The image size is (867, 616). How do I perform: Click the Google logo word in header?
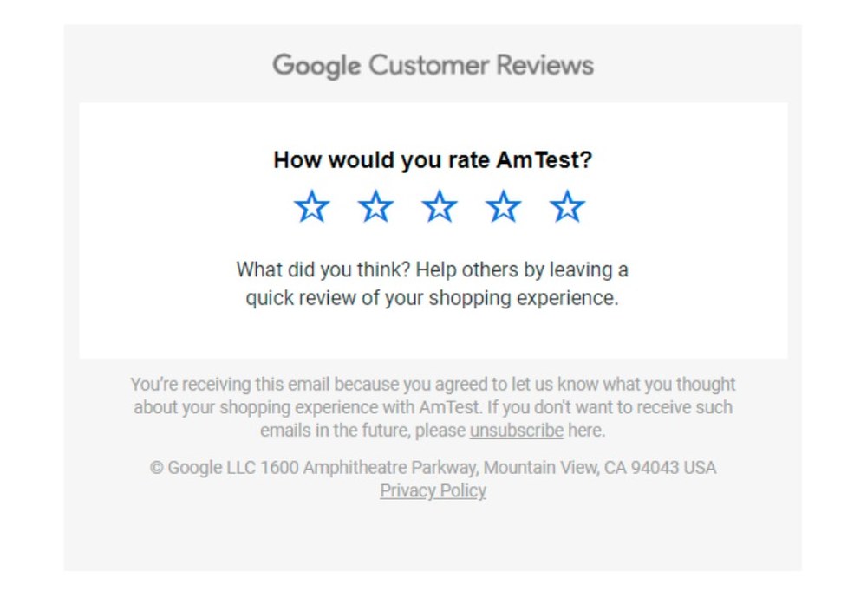pyautogui.click(x=316, y=66)
